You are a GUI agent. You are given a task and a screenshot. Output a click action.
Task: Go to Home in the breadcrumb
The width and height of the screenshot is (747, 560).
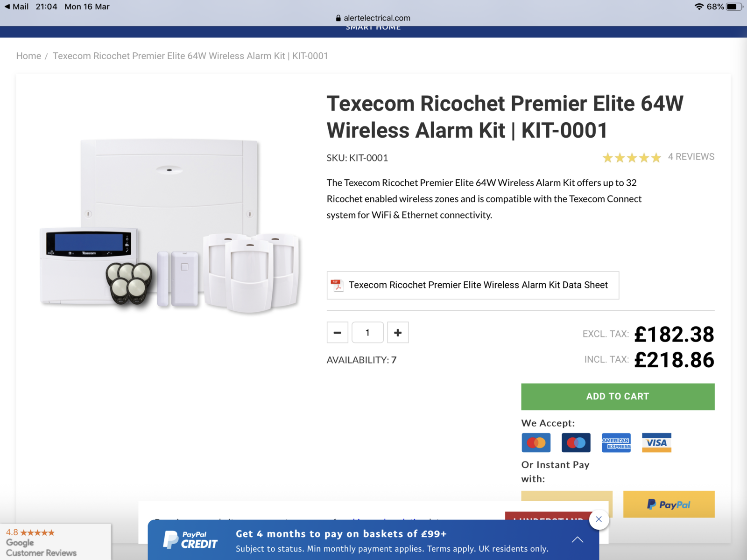pos(28,56)
